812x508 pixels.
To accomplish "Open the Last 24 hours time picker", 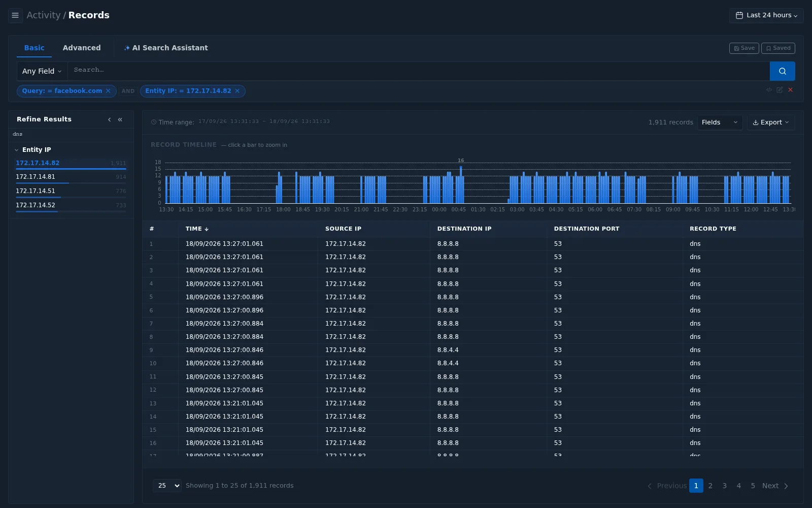I will 766,15.
